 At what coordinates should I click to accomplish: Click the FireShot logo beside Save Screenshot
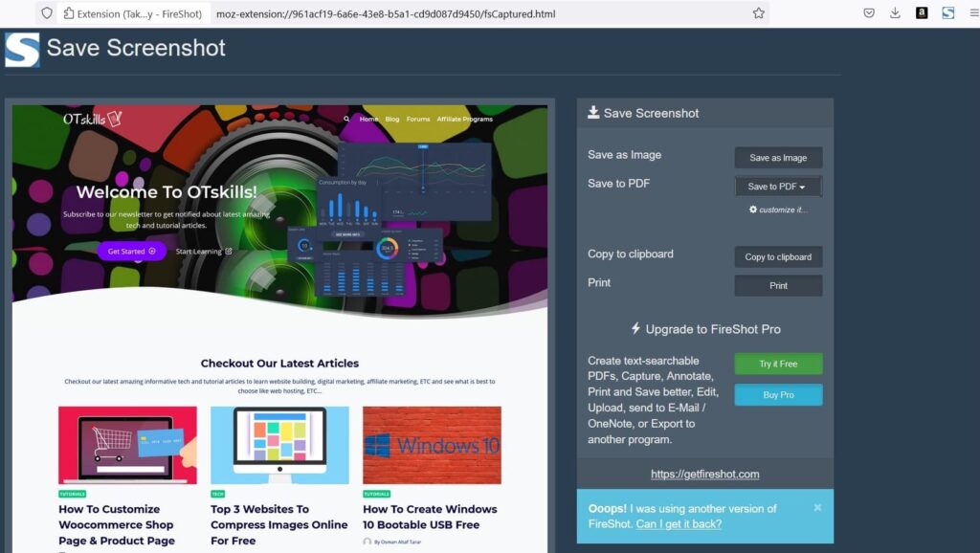coord(23,50)
